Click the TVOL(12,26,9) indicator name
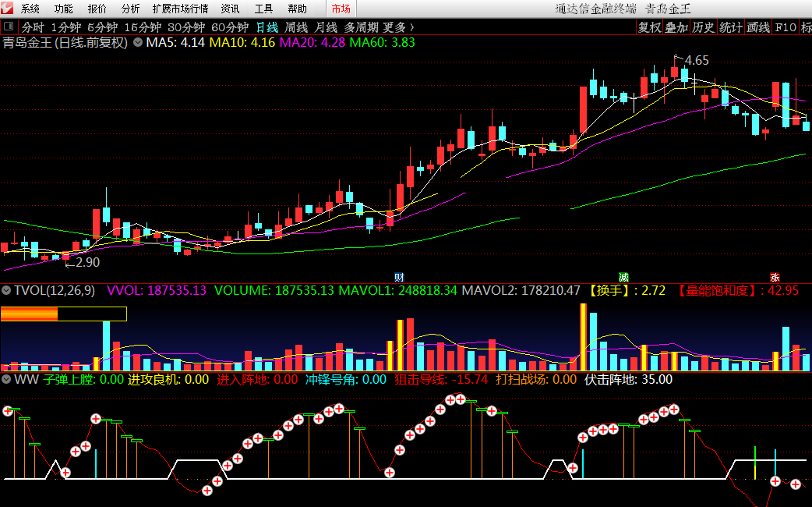Viewport: 812px width, 507px height. [55, 290]
